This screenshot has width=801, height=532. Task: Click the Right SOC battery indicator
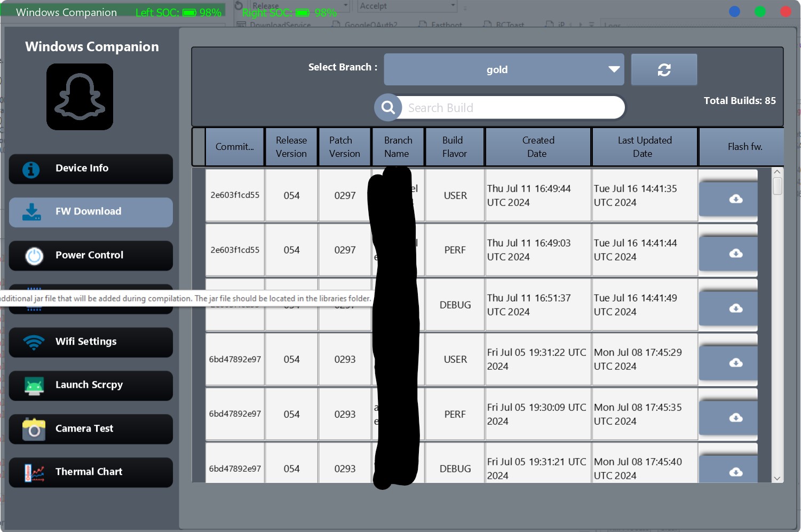coord(289,13)
